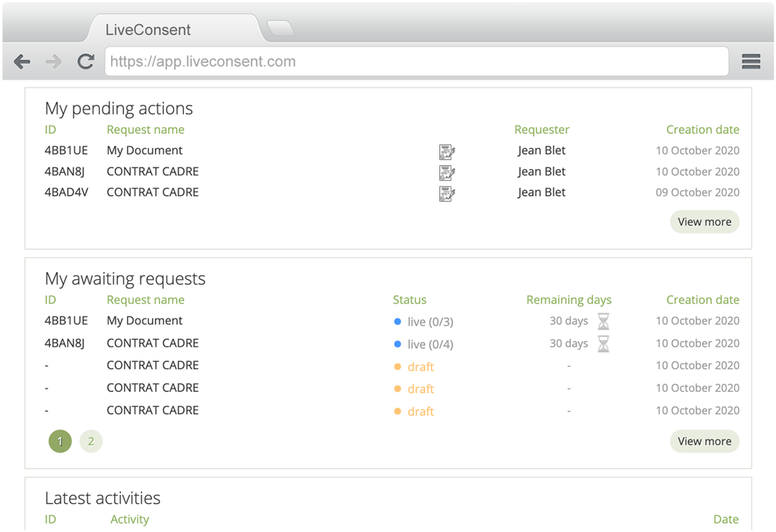776x532 pixels.
Task: Click the address bar URL field
Action: tap(416, 62)
